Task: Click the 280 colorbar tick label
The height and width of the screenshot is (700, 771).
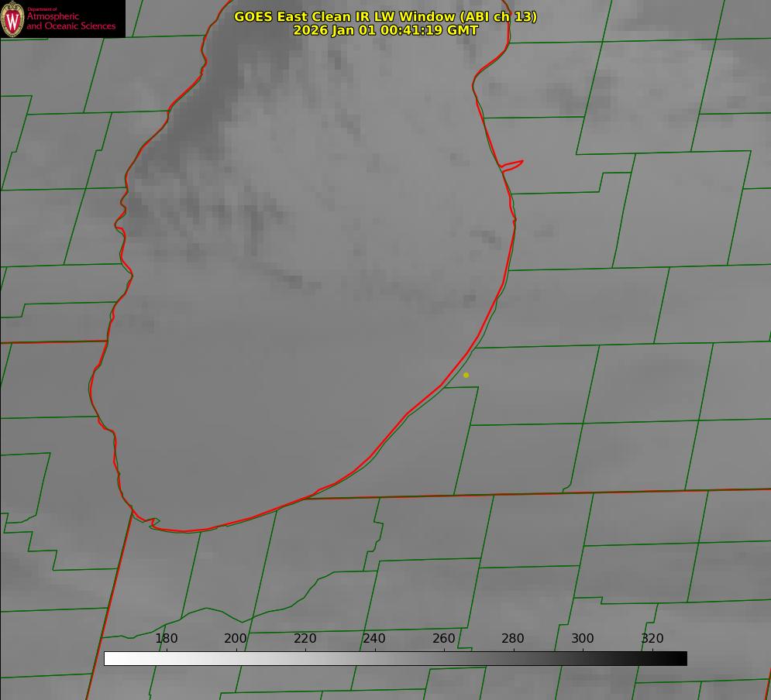Action: tap(513, 639)
